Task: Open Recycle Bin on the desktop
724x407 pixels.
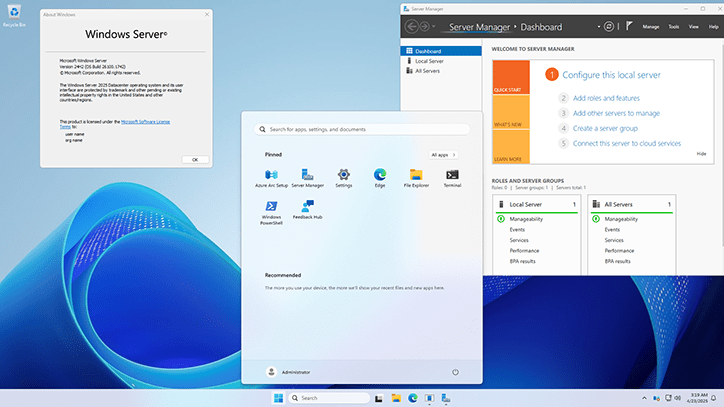Action: (14, 13)
